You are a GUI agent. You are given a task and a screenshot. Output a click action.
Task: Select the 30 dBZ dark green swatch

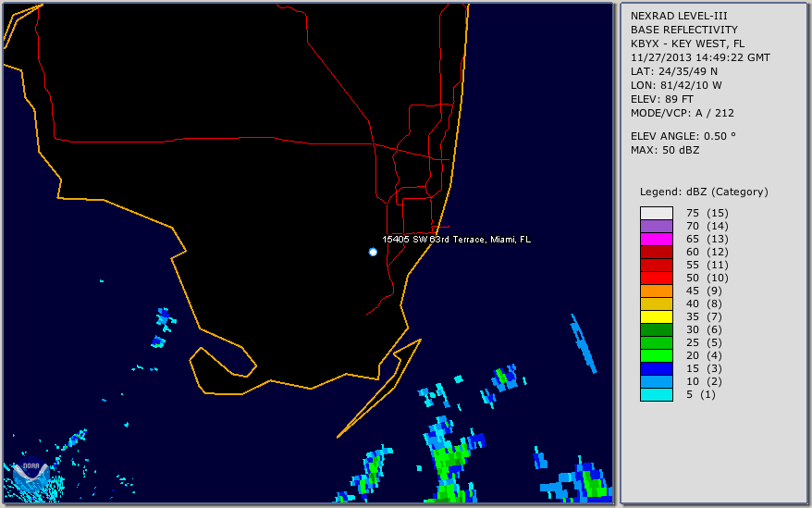click(x=656, y=329)
